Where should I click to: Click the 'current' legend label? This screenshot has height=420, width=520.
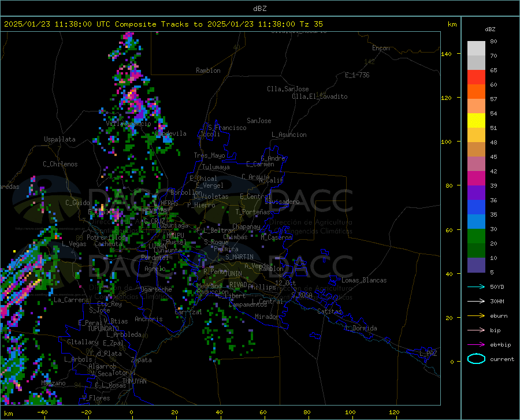click(x=502, y=359)
